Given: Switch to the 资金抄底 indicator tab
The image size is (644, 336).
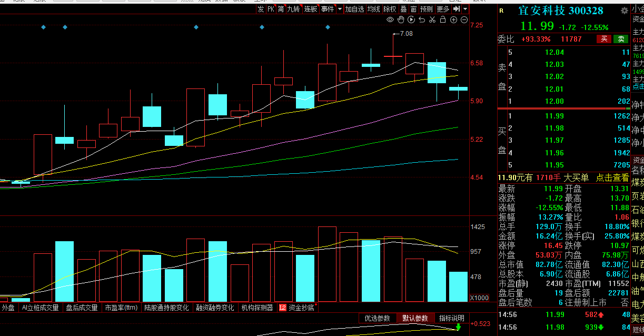Looking at the screenshot, I should pyautogui.click(x=302, y=308).
